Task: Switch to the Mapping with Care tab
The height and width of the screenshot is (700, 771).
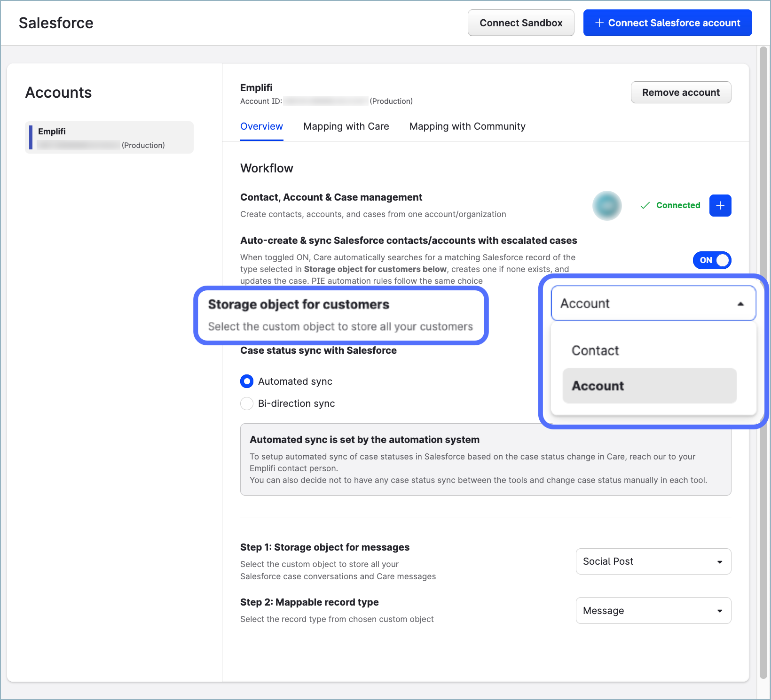Action: (346, 126)
